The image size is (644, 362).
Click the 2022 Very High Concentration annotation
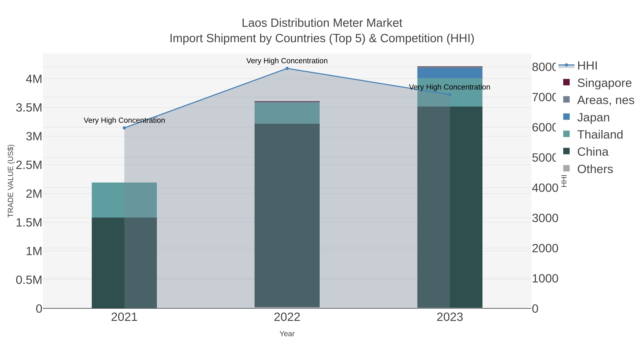(287, 61)
